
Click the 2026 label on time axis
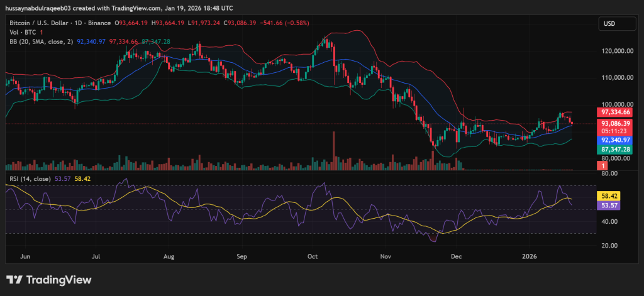click(530, 256)
